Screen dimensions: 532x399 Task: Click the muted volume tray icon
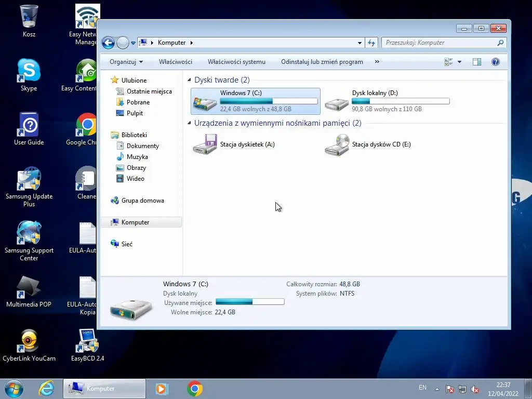[x=475, y=390]
